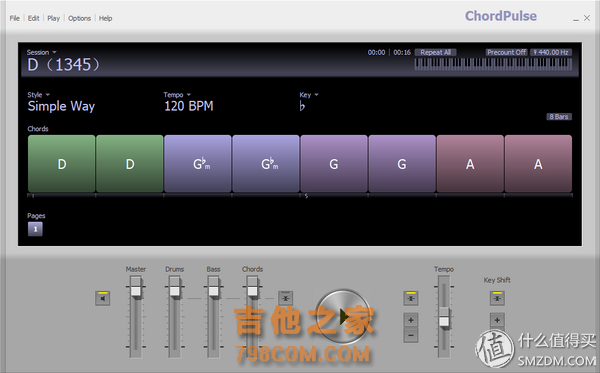Click the Drums volume slider handle
Viewport: 600px width, 373px height.
(x=174, y=291)
